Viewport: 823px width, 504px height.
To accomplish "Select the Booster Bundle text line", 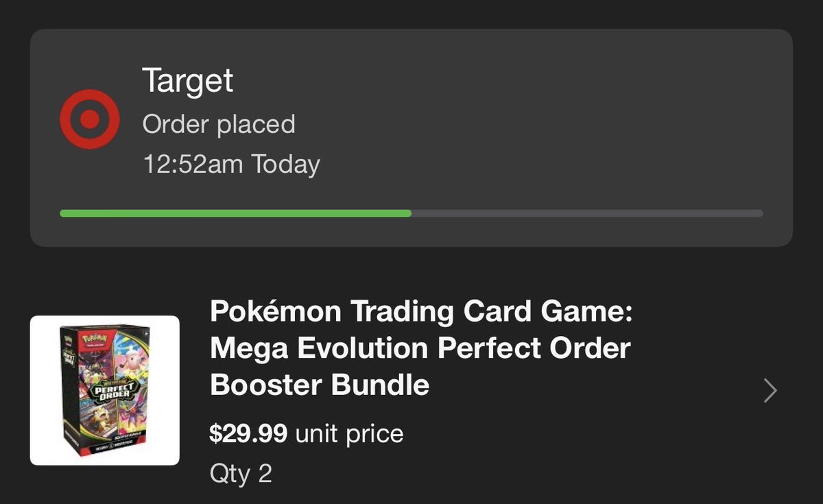I will pyautogui.click(x=320, y=385).
